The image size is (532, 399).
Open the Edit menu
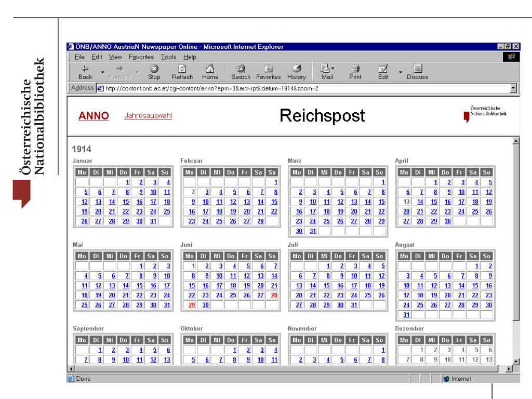tap(97, 57)
